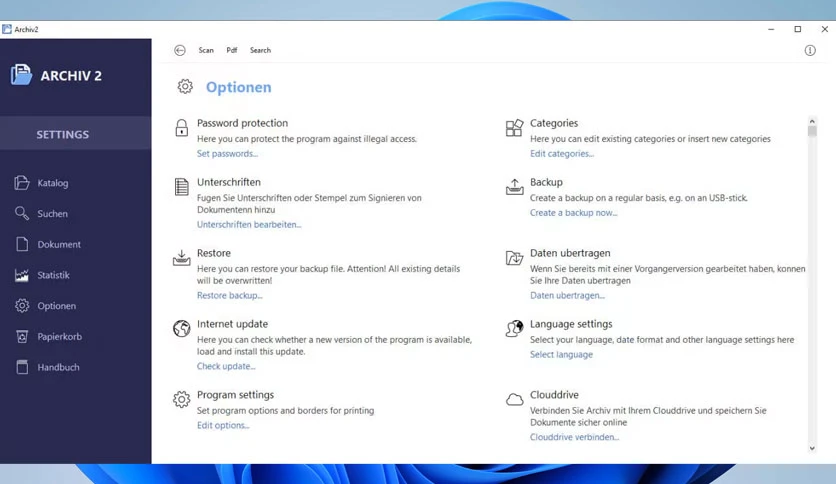The image size is (836, 484).
Task: Click the vertical scrollbar thumb
Action: tap(812, 131)
